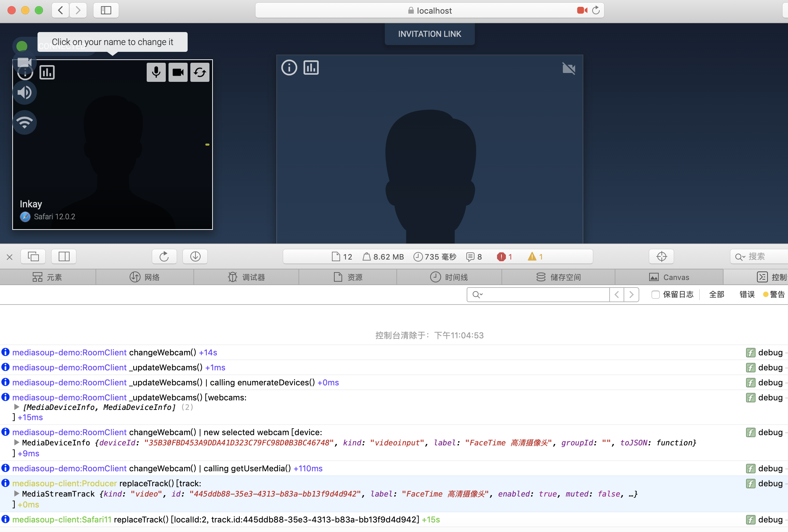Open the stats chart on the local video
788x532 pixels.
pyautogui.click(x=47, y=72)
